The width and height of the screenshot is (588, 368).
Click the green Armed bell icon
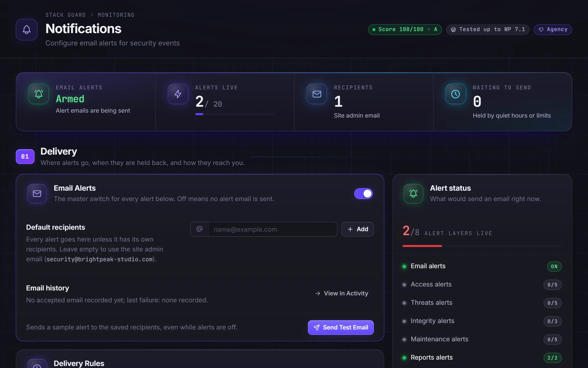tap(38, 94)
